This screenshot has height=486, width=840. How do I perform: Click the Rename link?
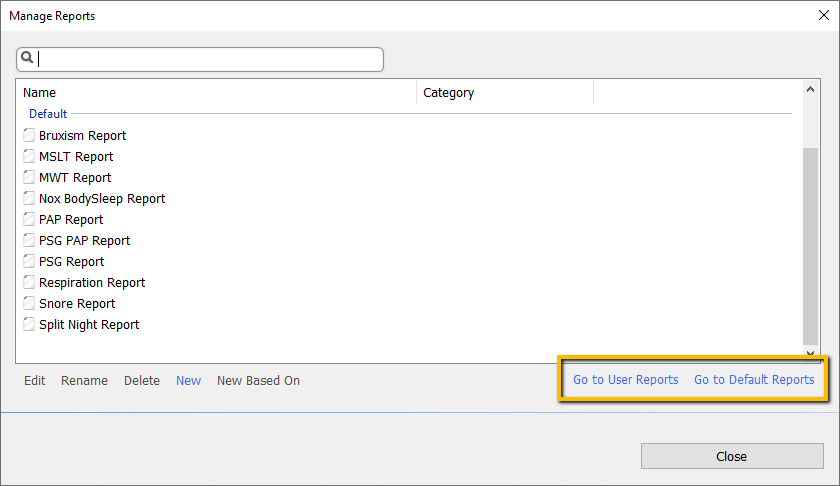(x=84, y=380)
